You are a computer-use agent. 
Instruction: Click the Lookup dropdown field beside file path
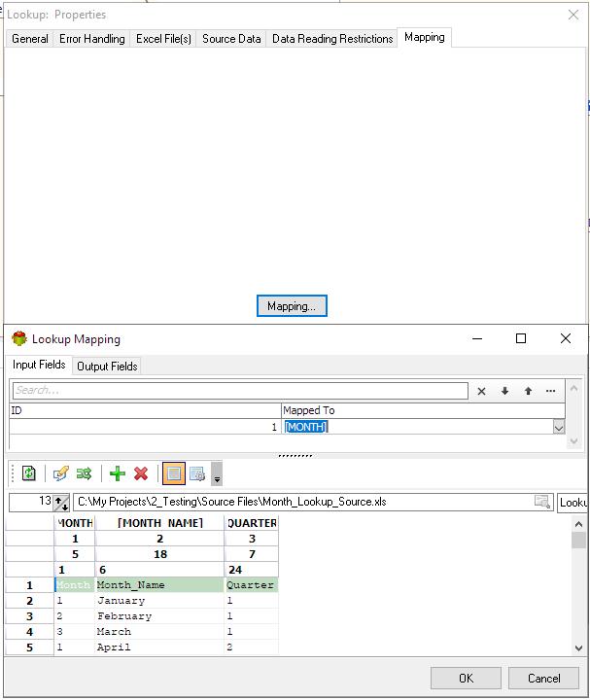pos(573,504)
